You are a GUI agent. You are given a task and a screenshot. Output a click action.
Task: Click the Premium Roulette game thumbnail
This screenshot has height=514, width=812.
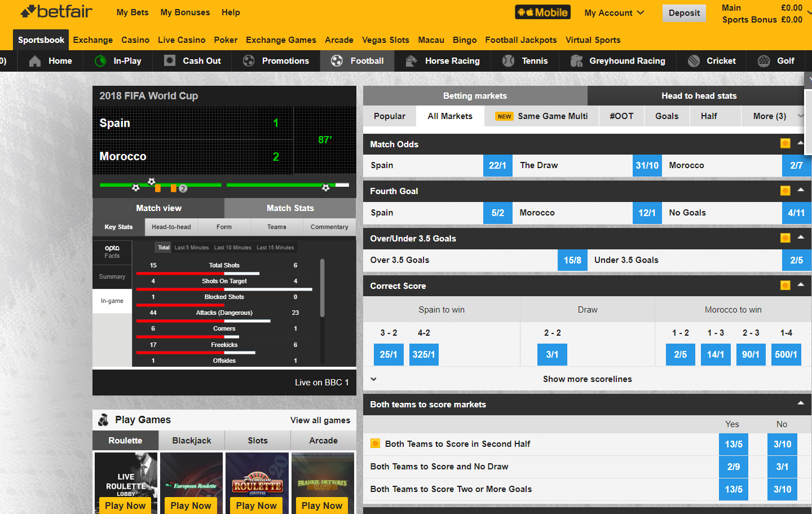[257, 483]
